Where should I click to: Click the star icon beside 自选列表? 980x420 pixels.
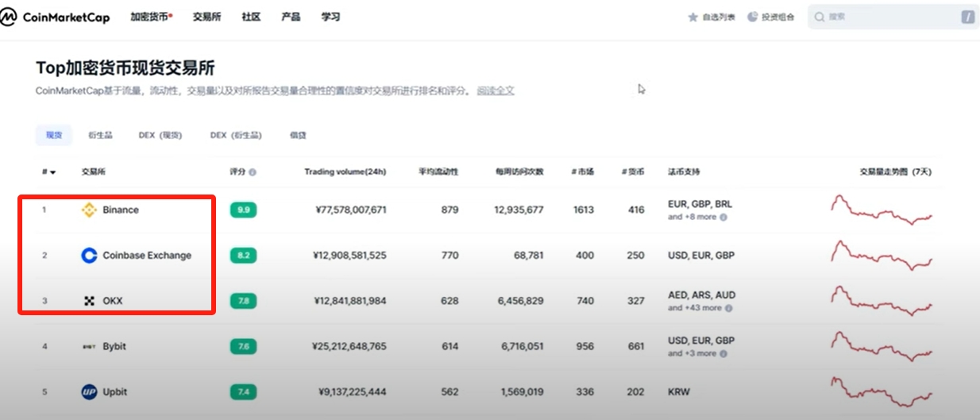pyautogui.click(x=693, y=17)
